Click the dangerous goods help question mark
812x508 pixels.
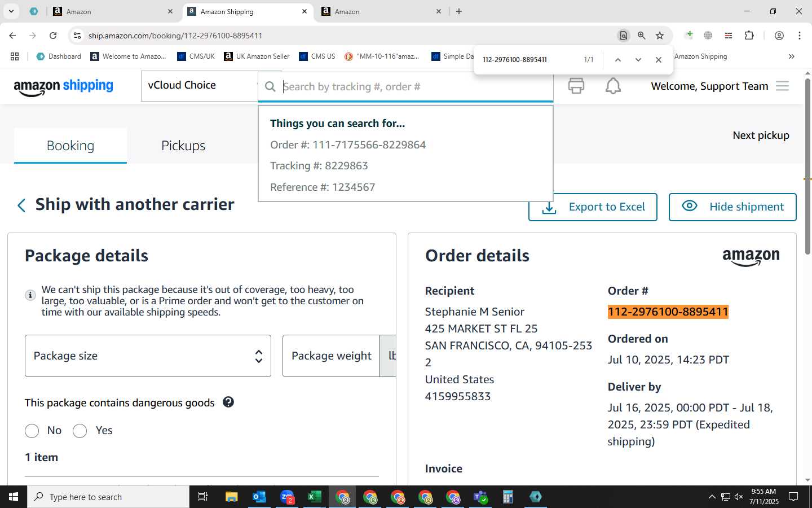click(x=228, y=402)
